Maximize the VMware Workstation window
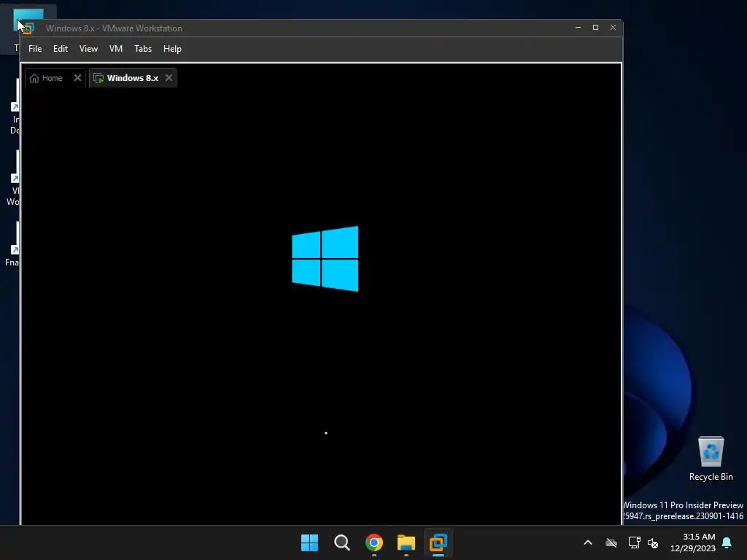The height and width of the screenshot is (560, 747). pos(595,28)
